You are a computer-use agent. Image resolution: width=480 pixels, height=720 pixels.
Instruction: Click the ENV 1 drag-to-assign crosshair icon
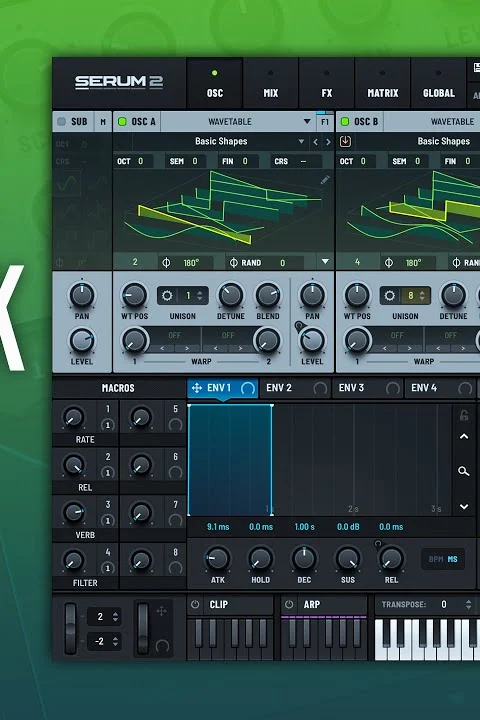click(x=197, y=388)
